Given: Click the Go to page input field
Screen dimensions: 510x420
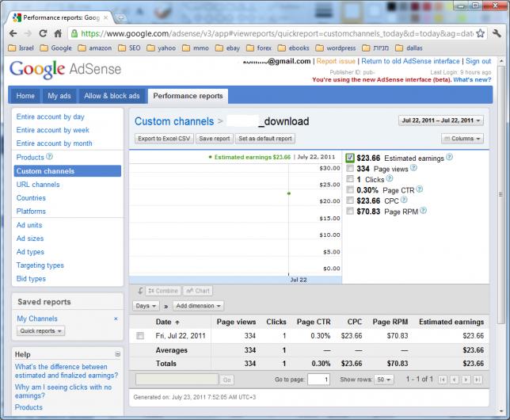Looking at the screenshot, I should point(318,380).
